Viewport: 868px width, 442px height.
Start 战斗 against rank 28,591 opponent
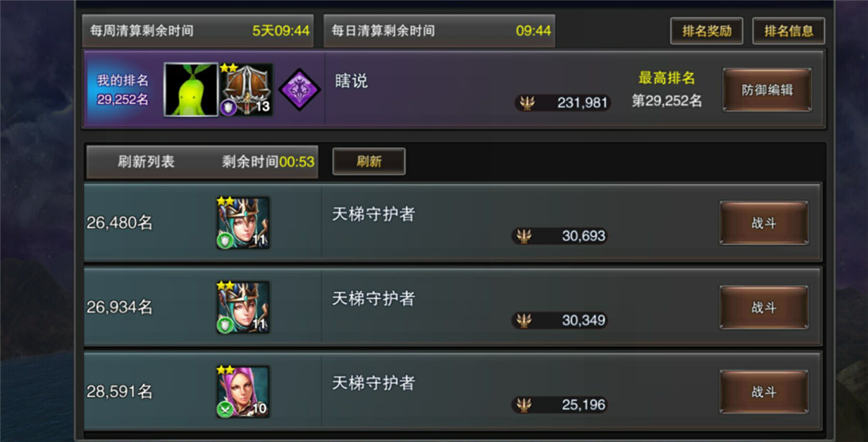click(763, 392)
